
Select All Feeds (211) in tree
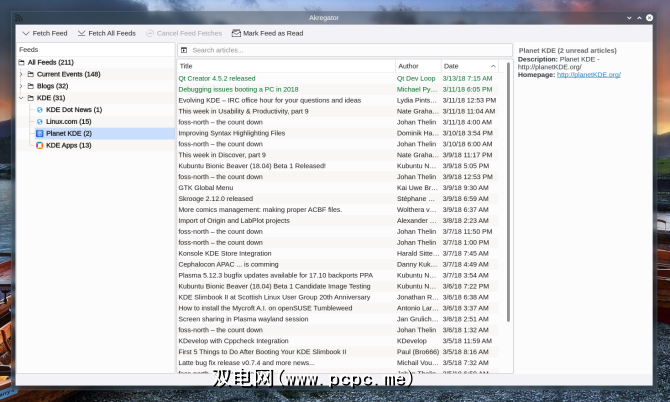(x=50, y=62)
